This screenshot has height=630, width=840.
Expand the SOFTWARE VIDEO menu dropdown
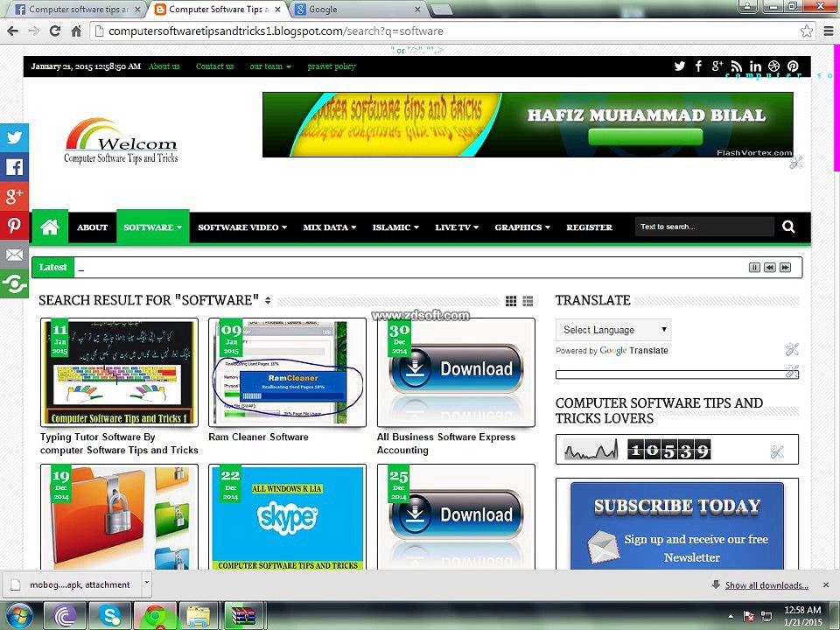click(x=242, y=227)
